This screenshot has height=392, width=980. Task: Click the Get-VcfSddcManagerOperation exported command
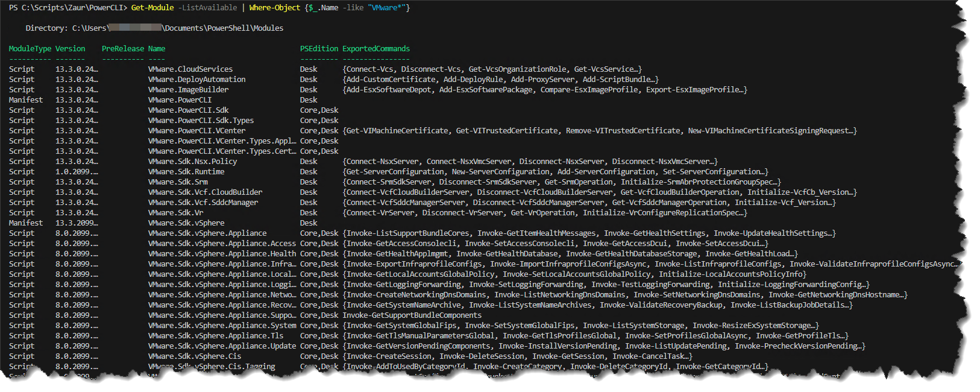[x=670, y=203]
